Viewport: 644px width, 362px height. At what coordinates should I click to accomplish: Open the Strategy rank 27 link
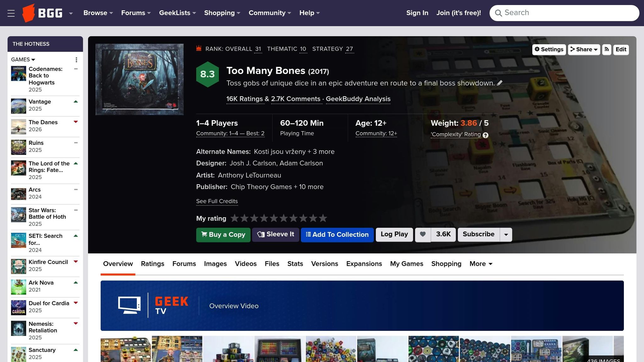point(349,49)
